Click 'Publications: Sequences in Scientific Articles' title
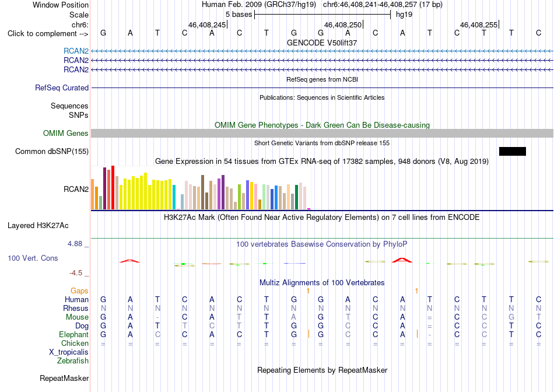554x392 pixels. tap(322, 97)
